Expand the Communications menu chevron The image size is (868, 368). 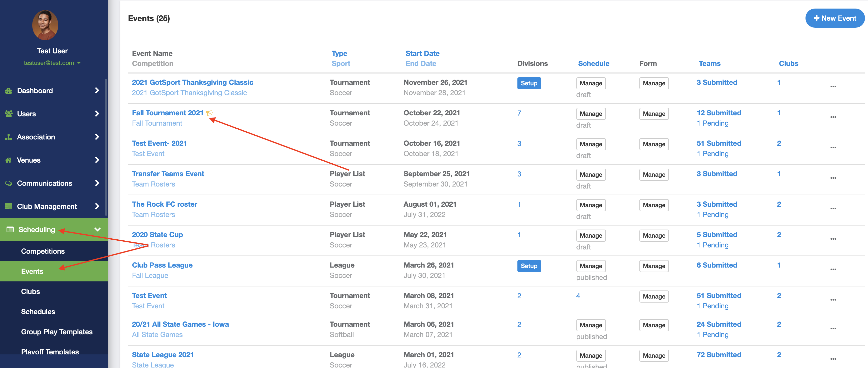click(x=97, y=183)
